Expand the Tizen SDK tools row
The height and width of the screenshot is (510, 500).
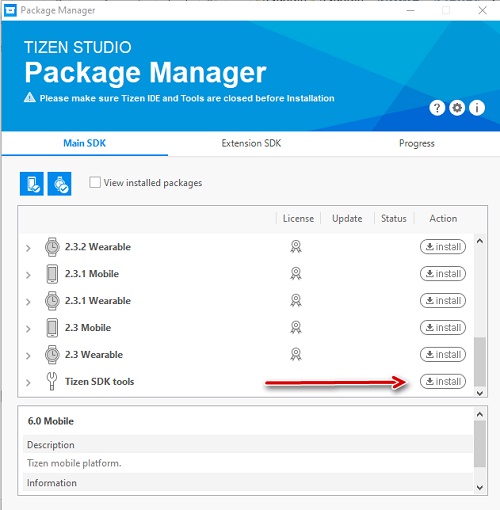pos(28,383)
